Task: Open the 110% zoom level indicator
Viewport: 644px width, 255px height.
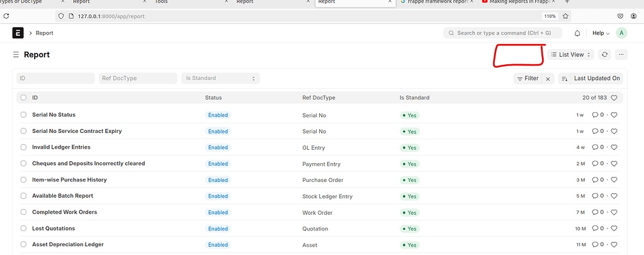Action: pos(550,16)
